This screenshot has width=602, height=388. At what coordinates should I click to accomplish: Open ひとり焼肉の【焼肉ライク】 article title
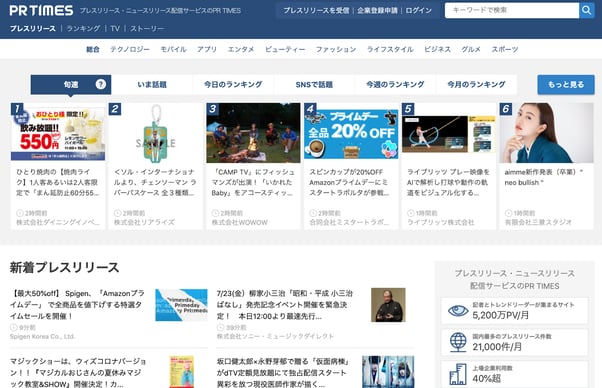(x=58, y=182)
